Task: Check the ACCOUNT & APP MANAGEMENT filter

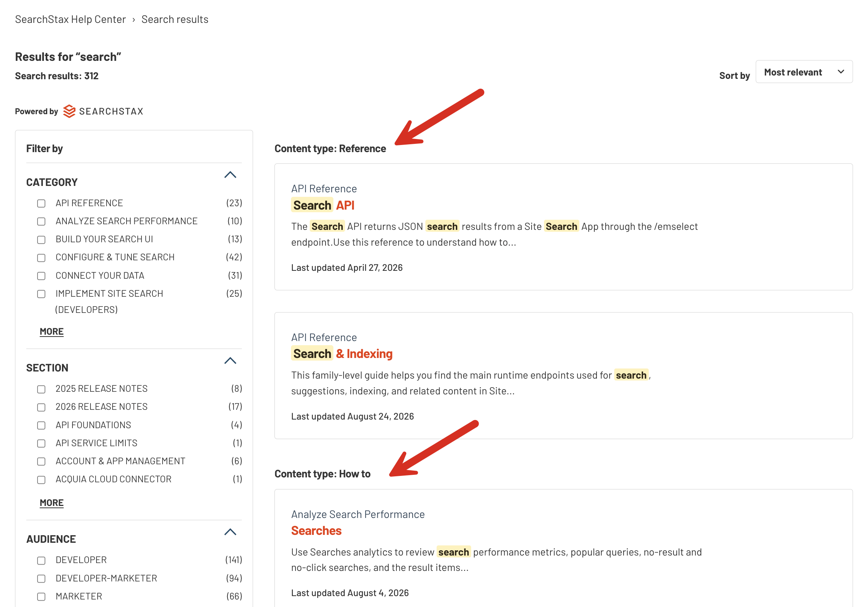Action: coord(41,461)
